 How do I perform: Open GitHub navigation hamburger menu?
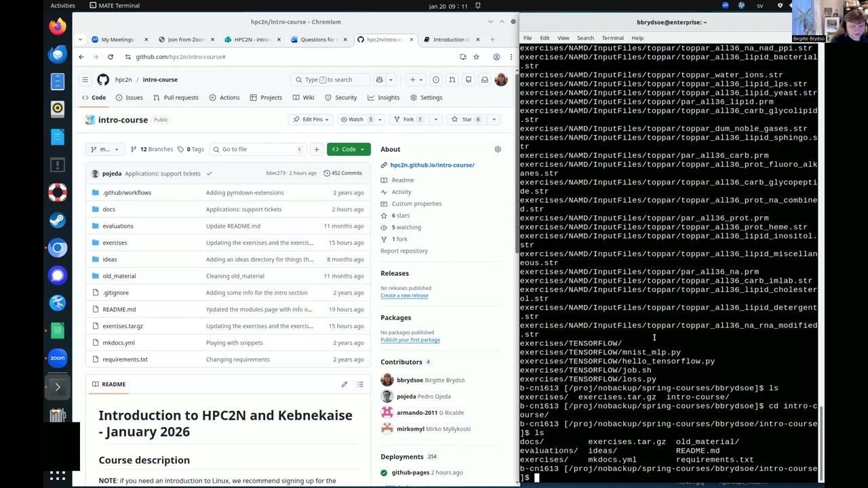pos(85,80)
